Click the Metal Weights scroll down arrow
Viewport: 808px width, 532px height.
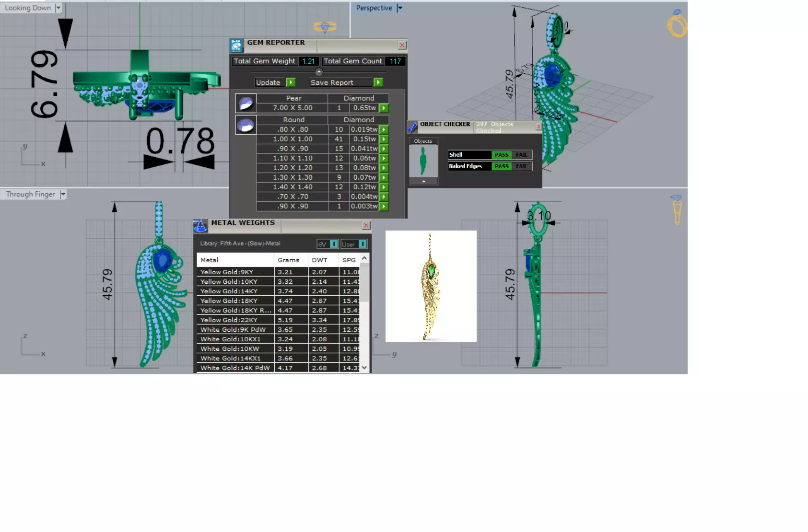(x=364, y=368)
